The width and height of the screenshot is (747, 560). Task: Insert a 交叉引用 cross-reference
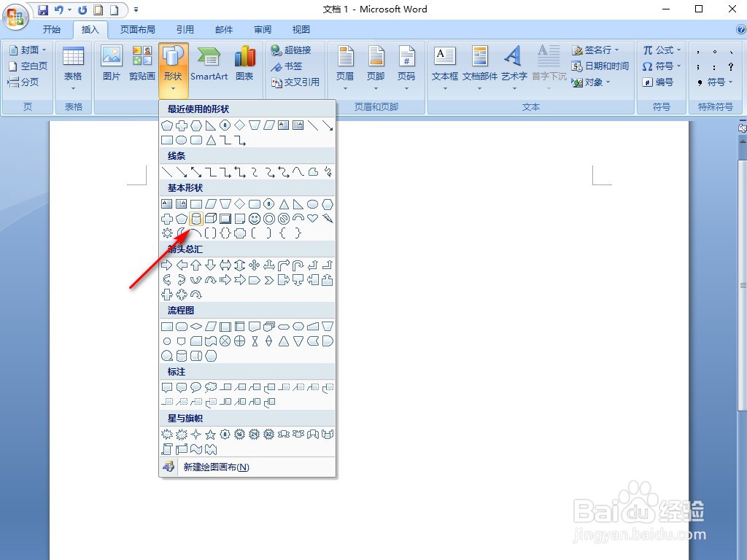click(x=295, y=82)
